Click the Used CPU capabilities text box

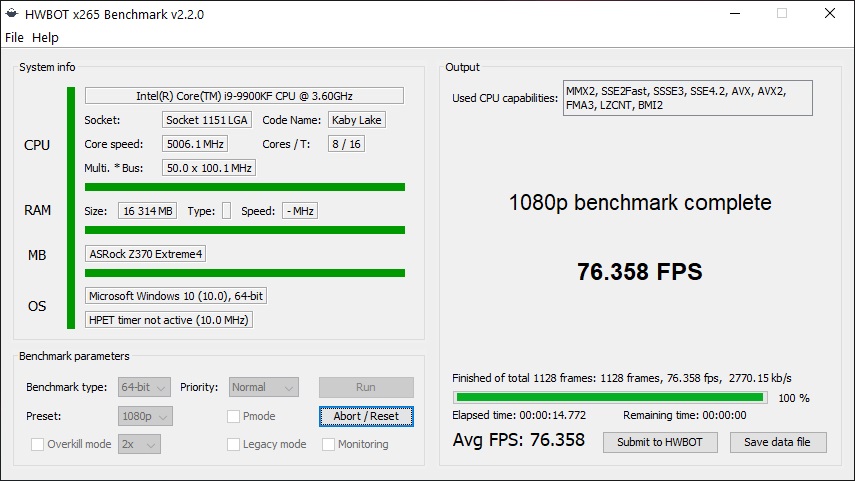[688, 98]
